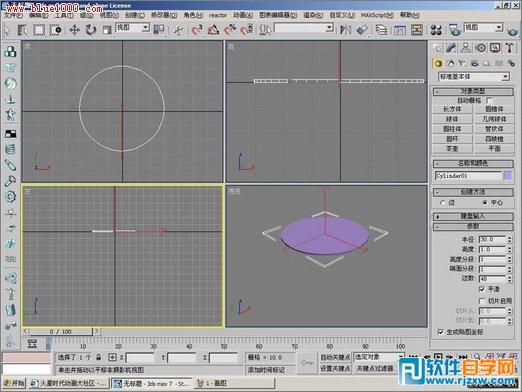Open the Material Editor spheres icon

pos(436,30)
